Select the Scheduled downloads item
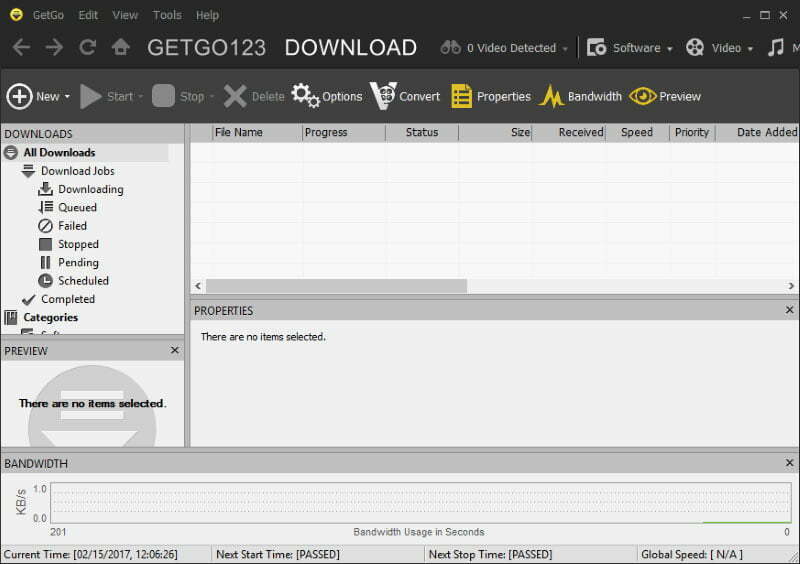Image resolution: width=800 pixels, height=564 pixels. click(83, 281)
